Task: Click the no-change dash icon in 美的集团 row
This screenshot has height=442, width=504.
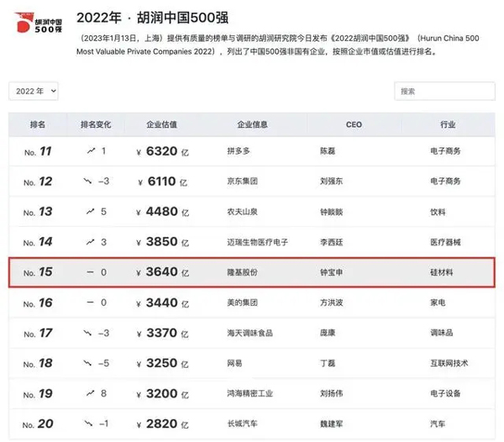Action: 91,303
